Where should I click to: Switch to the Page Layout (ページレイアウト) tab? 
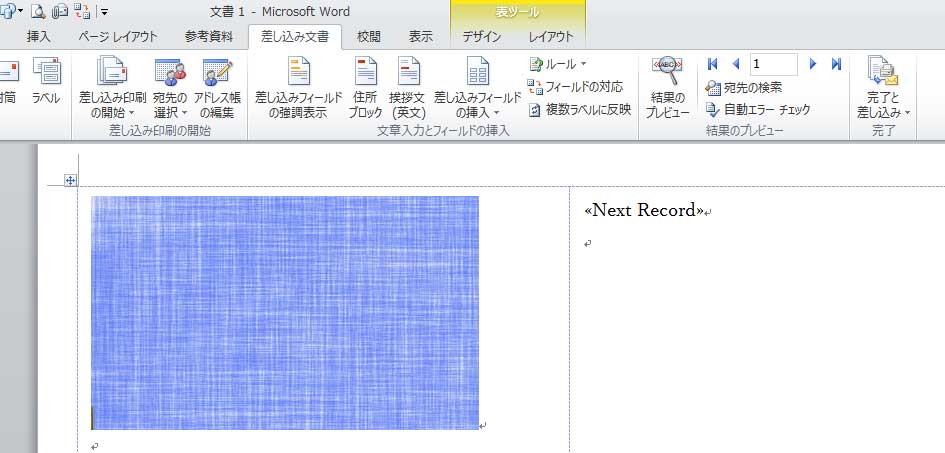(118, 37)
